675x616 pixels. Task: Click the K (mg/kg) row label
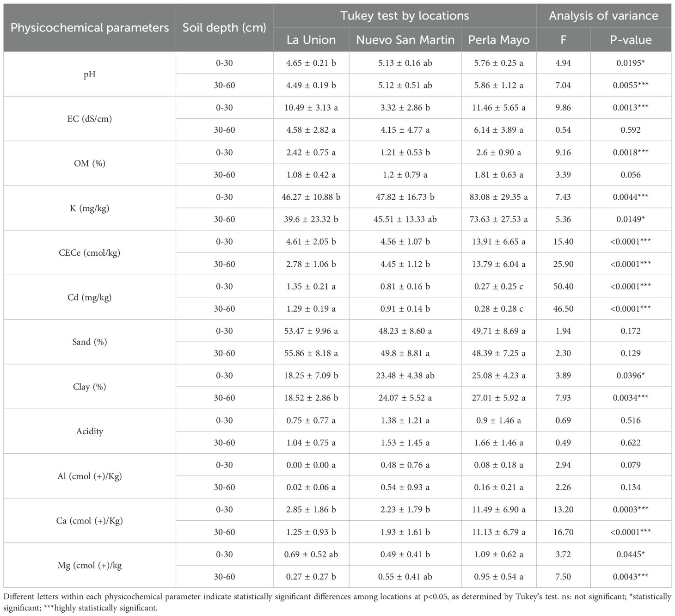(x=89, y=208)
